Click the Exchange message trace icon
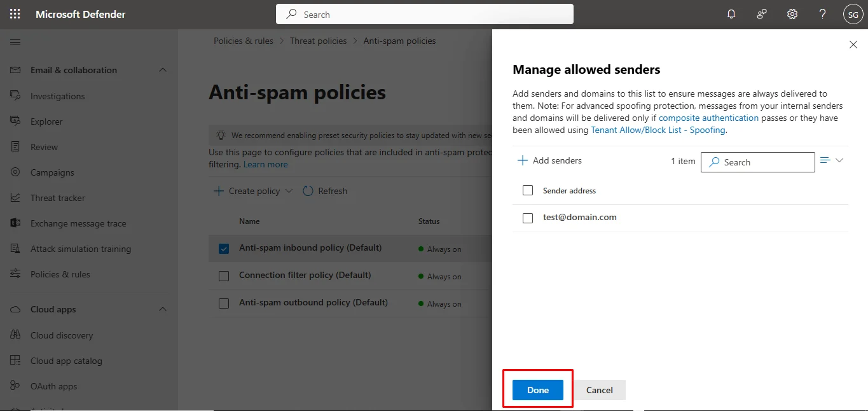The height and width of the screenshot is (411, 868). point(16,223)
